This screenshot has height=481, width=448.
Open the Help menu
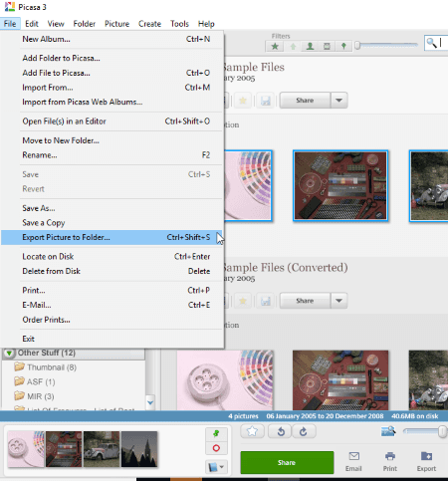pos(206,24)
